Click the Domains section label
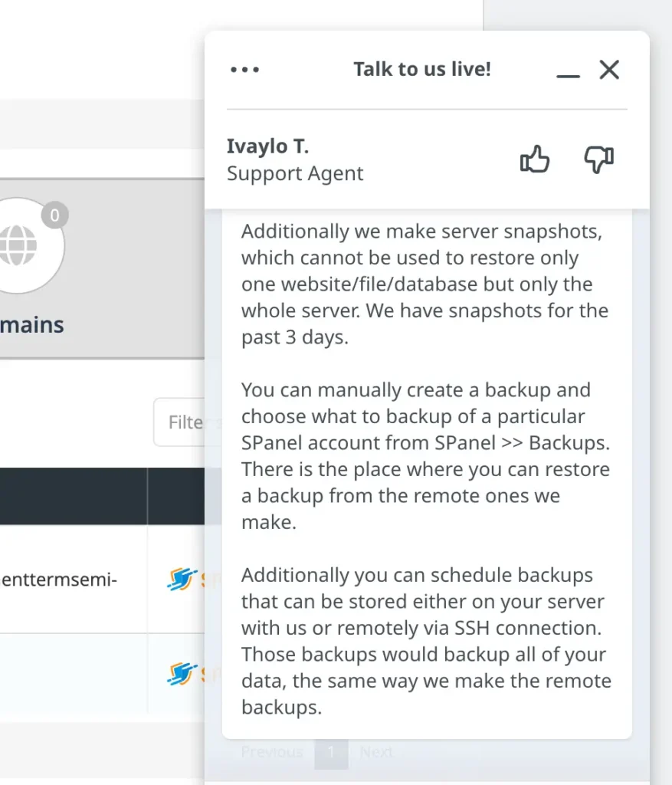Viewport: 672px width, 785px height. point(31,325)
